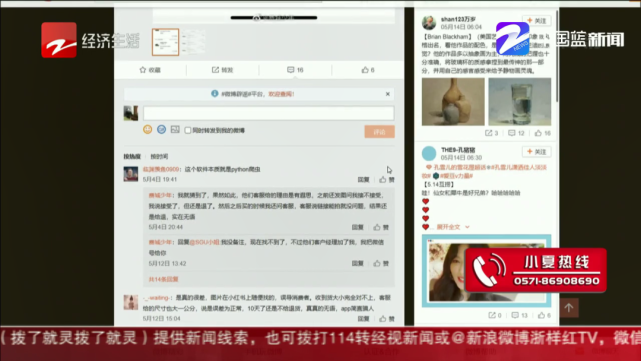Open the video thumbnail in THE9 post

tap(486, 271)
